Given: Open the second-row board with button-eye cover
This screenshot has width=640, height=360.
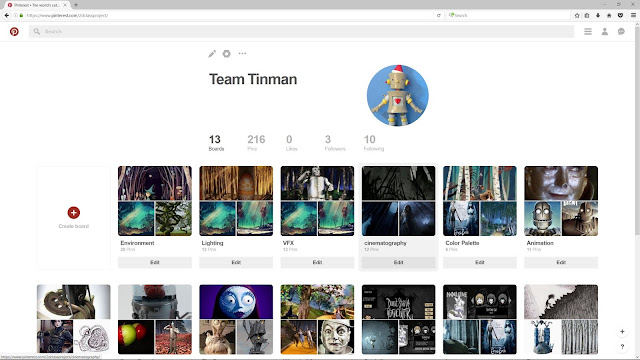Looking at the screenshot, I should click(x=73, y=319).
